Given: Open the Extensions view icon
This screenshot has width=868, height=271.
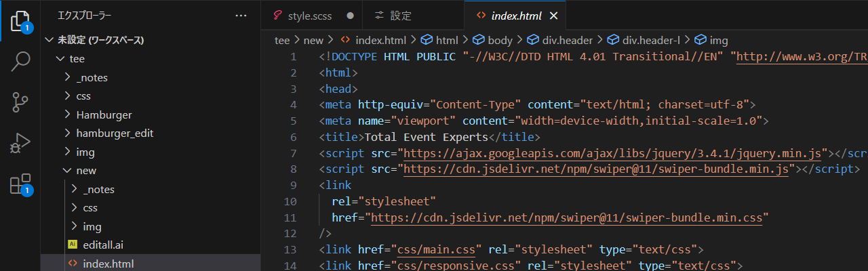Looking at the screenshot, I should (x=20, y=184).
